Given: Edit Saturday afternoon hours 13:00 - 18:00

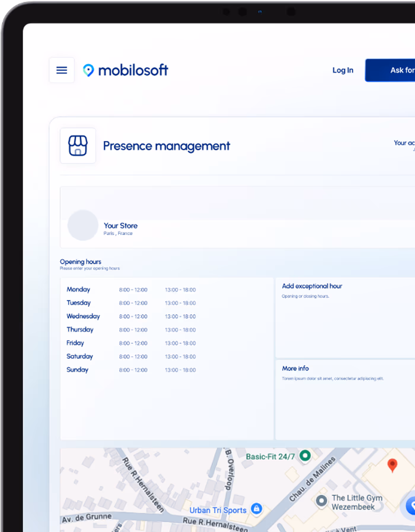Looking at the screenshot, I should [180, 357].
